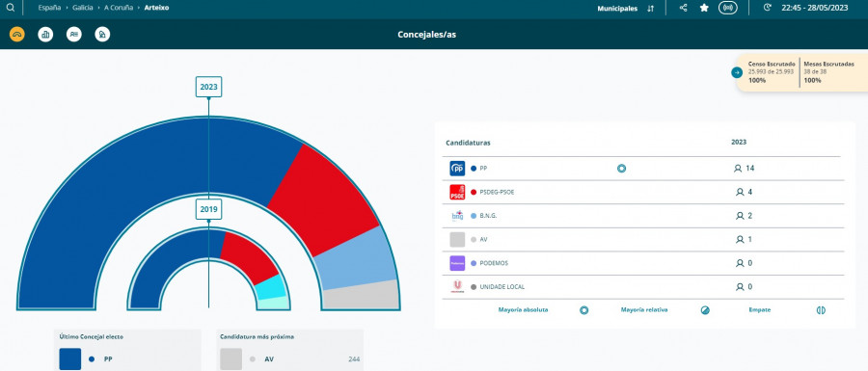Image resolution: width=868 pixels, height=371 pixels.
Task: Click the Arteixo breadcrumb
Action: (156, 9)
